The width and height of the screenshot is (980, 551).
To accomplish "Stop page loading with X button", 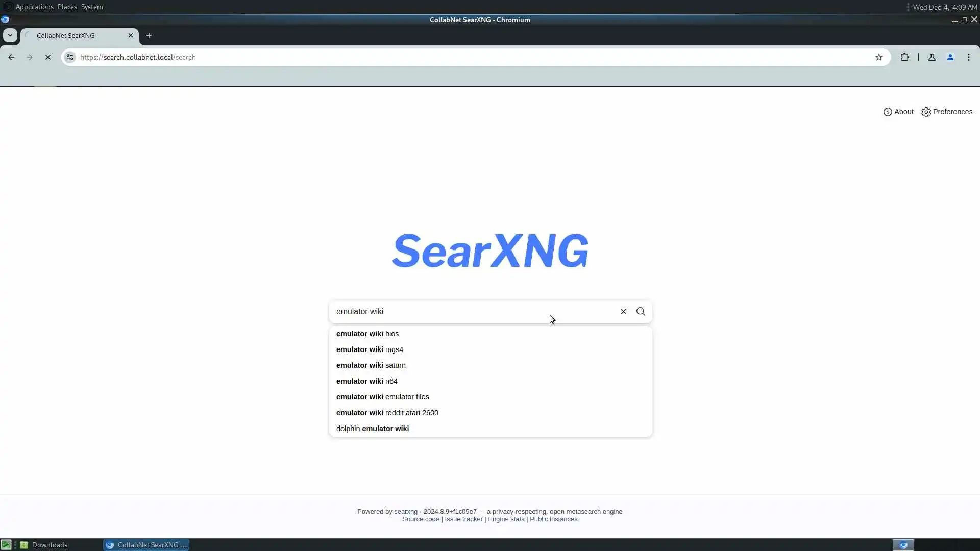I will 48,57.
